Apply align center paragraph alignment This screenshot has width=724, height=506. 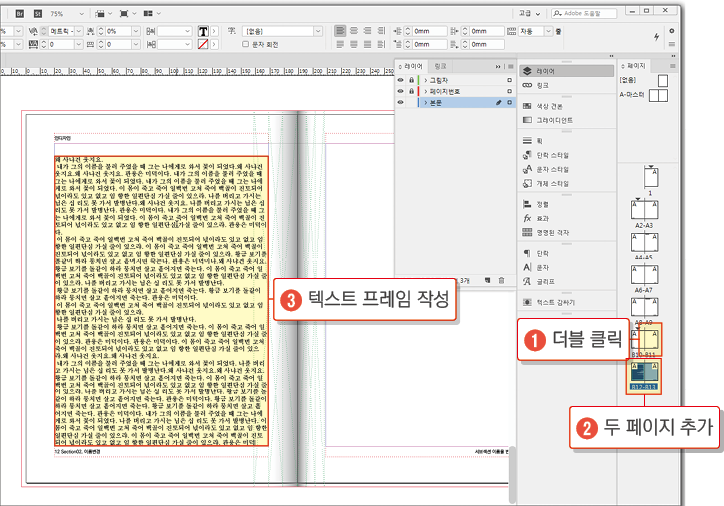click(354, 31)
